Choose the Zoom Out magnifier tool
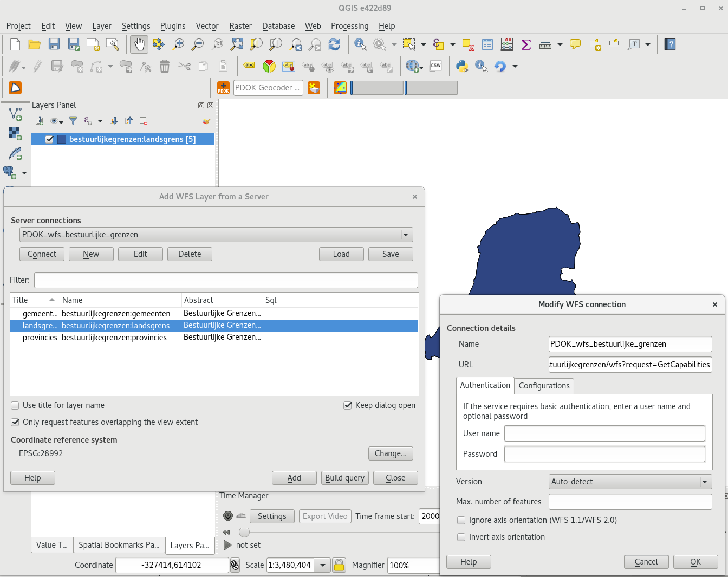728x577 pixels. (198, 44)
